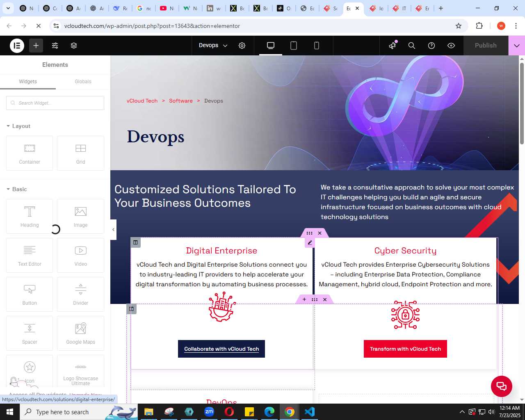This screenshot has height=420, width=525.
Task: Click the upper container column handle icon
Action: coord(135,242)
